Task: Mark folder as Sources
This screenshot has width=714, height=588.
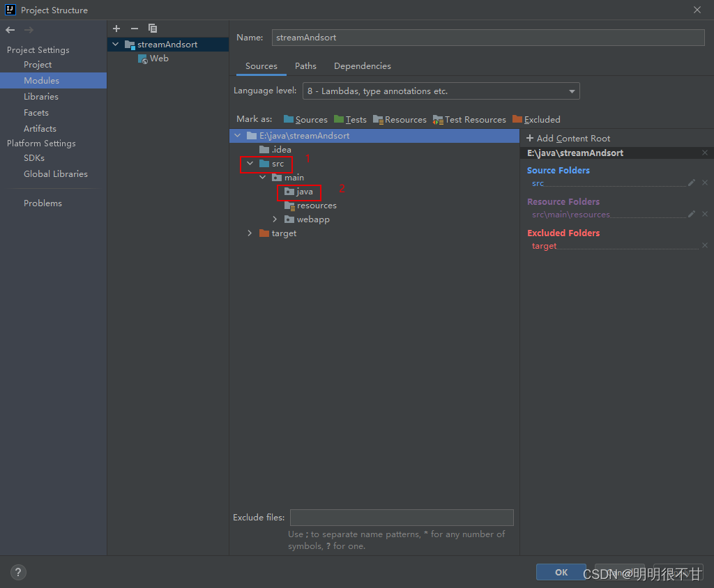Action: click(305, 120)
